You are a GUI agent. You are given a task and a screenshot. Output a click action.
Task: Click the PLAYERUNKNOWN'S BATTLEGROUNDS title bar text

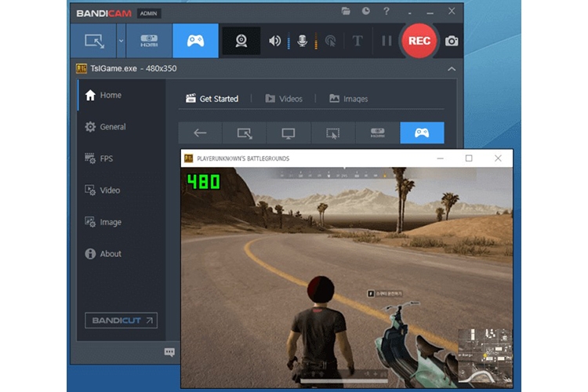click(x=243, y=158)
